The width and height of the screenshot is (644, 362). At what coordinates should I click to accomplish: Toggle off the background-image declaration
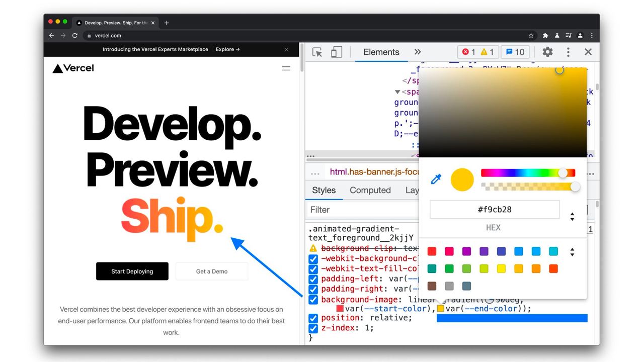pos(313,300)
